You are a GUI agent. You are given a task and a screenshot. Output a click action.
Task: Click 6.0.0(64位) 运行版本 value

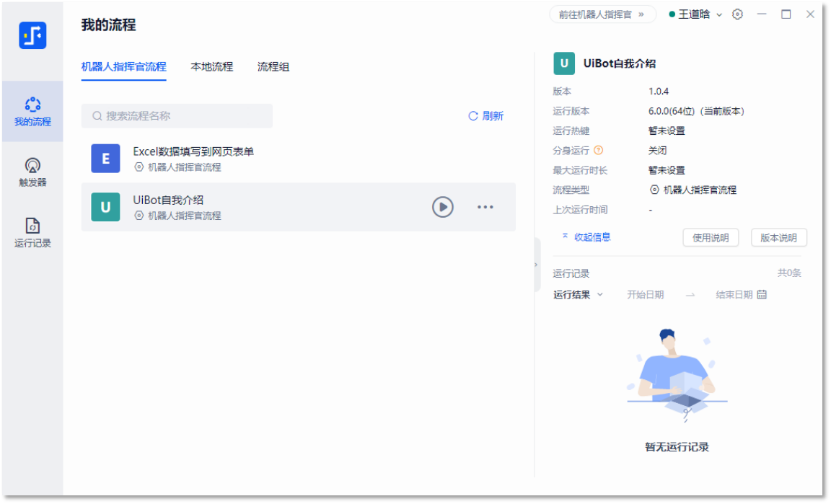(696, 111)
